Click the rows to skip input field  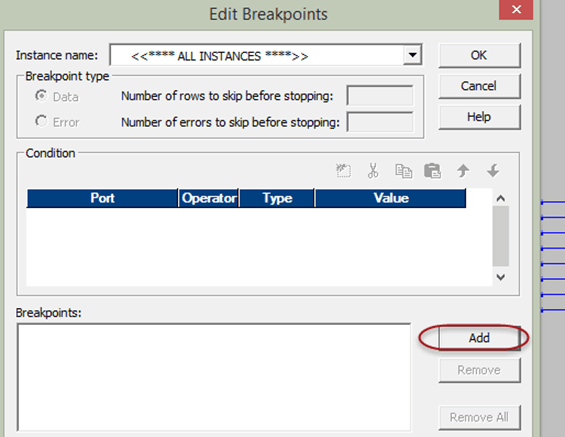pyautogui.click(x=380, y=95)
